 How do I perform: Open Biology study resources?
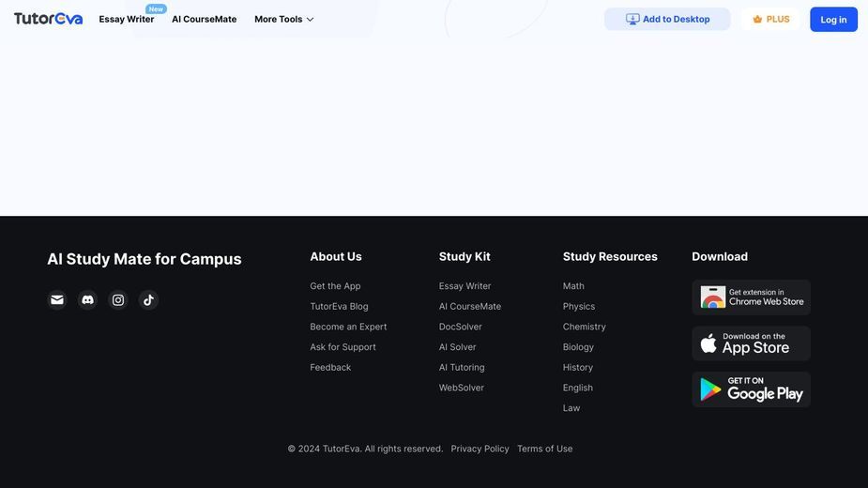point(578,346)
